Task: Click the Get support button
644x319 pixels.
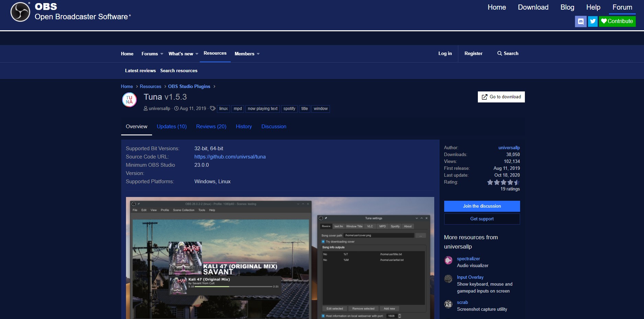Action: coord(482,219)
